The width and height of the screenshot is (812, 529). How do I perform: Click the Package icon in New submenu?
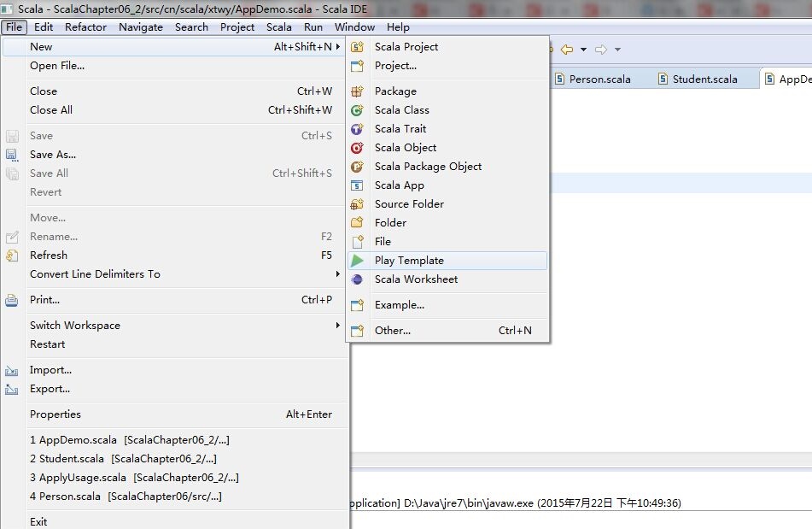pos(357,91)
